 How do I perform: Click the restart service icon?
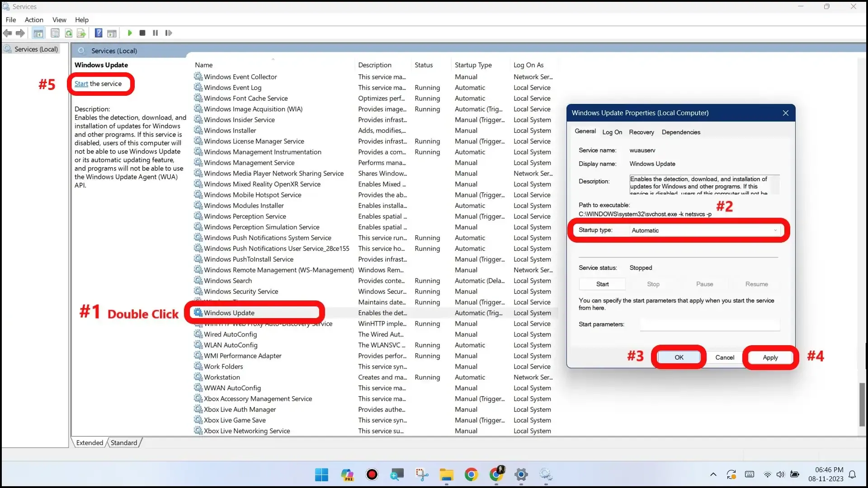[x=168, y=33]
